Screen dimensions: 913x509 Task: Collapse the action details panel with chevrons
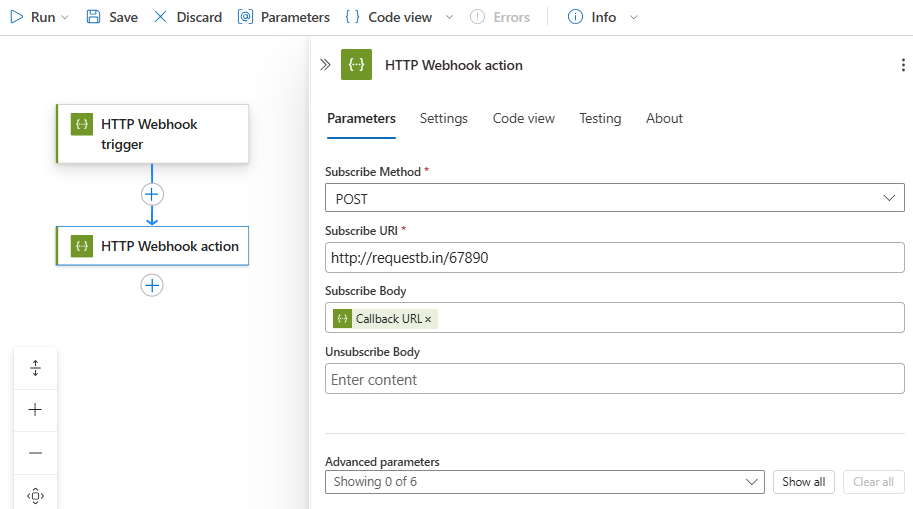[x=325, y=65]
